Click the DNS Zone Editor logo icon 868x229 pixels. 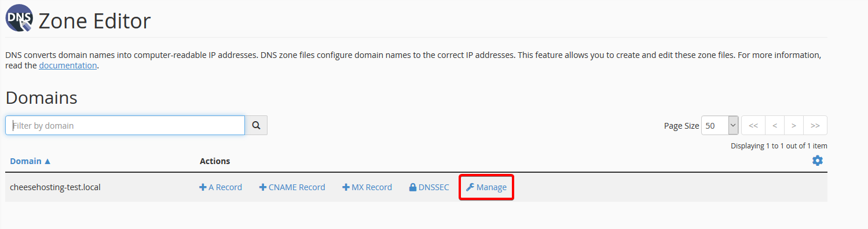(x=20, y=18)
